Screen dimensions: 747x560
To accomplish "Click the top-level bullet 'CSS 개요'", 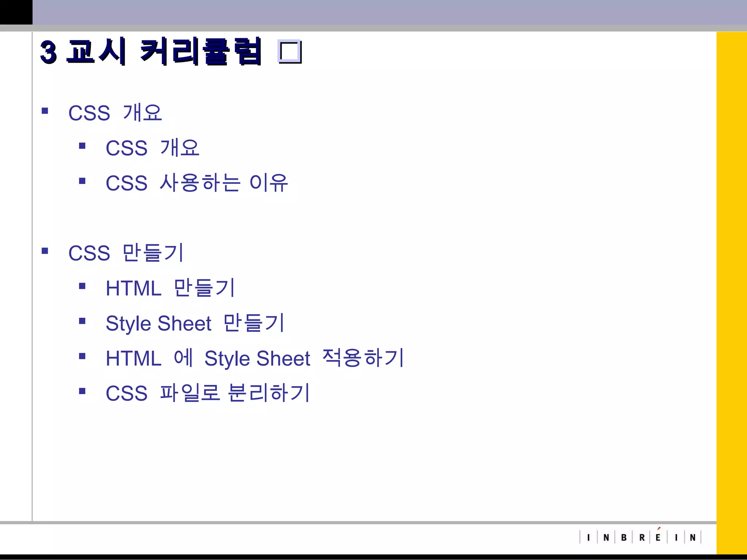I will (x=115, y=112).
